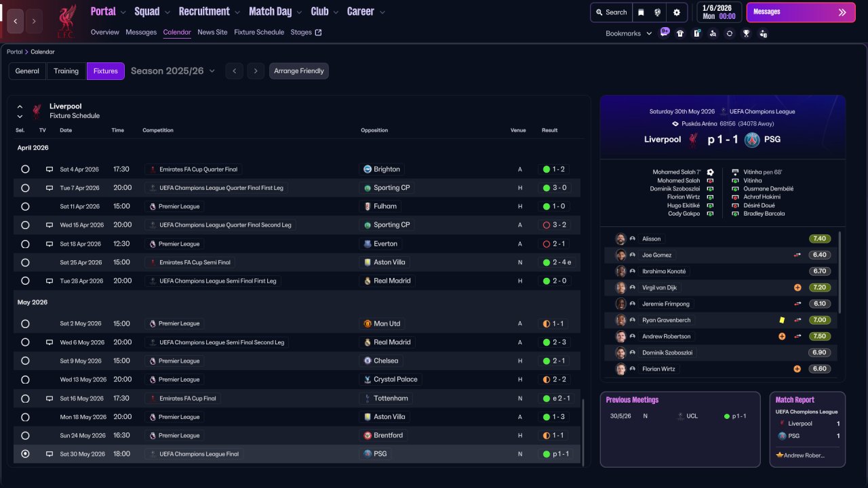Open the Messages tab under Portal
This screenshot has height=488, width=868.
click(141, 32)
